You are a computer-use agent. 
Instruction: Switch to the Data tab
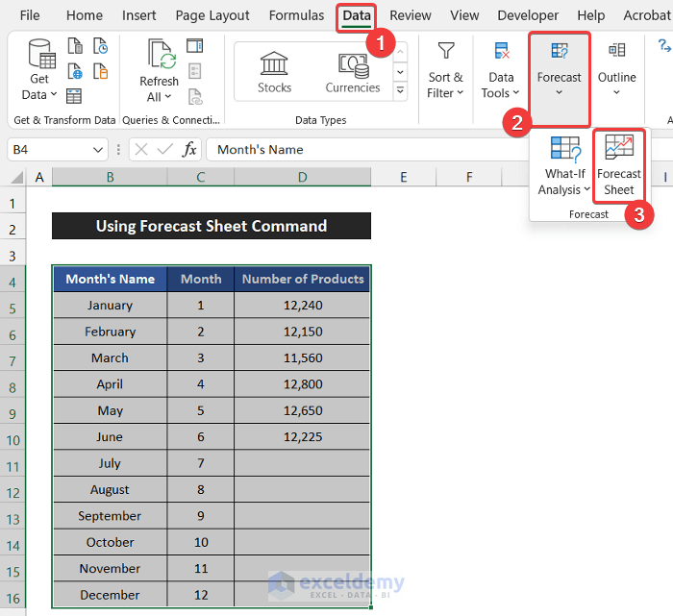coord(357,15)
